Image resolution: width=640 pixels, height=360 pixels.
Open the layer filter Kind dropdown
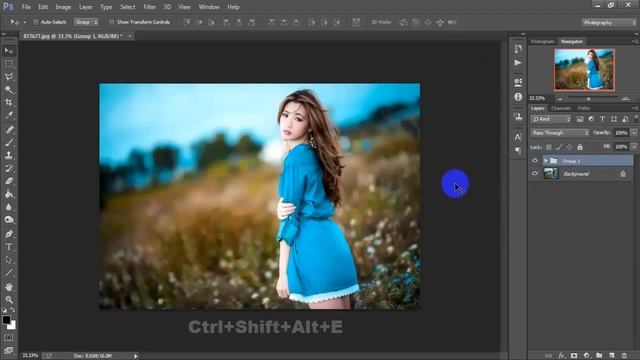551,119
